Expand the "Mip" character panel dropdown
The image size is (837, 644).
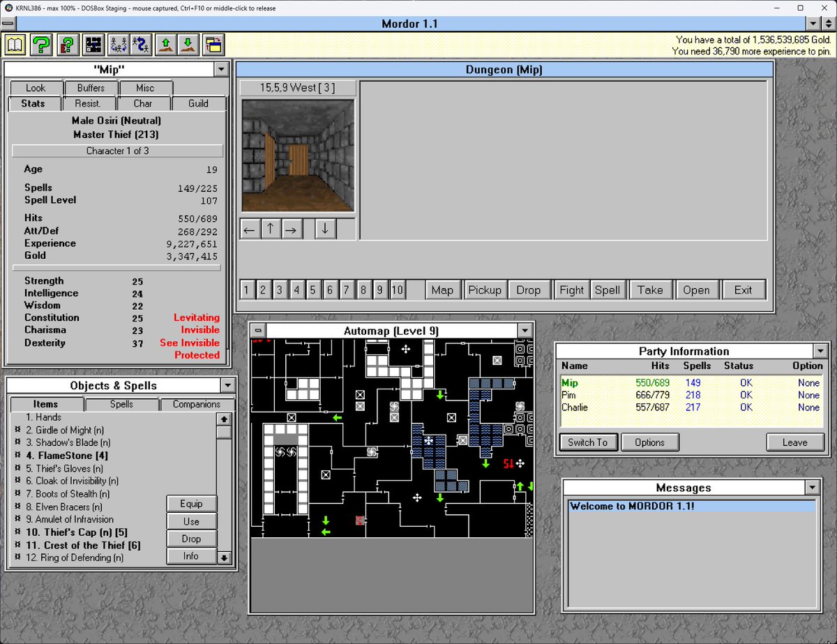221,69
